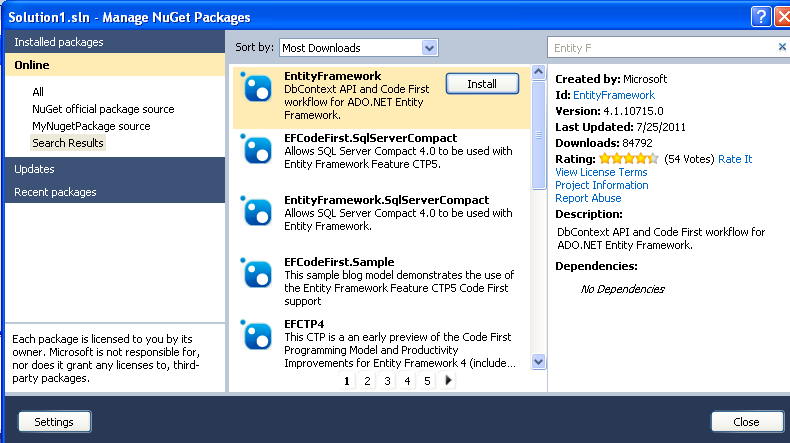Screen dimensions: 790x443
Task: Go to next results page arrow
Action: (449, 380)
